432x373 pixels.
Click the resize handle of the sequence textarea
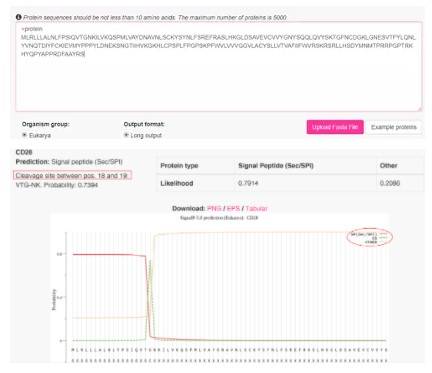tap(420, 109)
